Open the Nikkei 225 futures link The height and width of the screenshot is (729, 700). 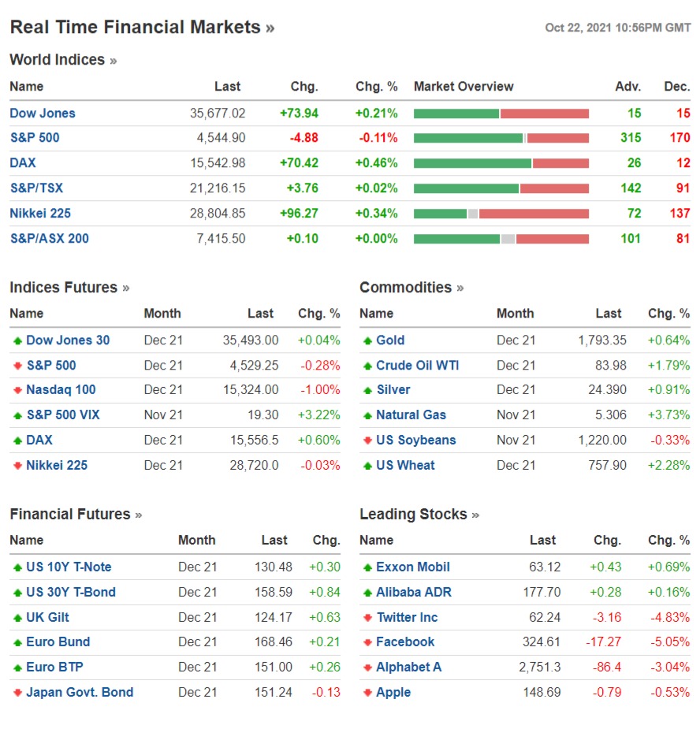click(57, 465)
